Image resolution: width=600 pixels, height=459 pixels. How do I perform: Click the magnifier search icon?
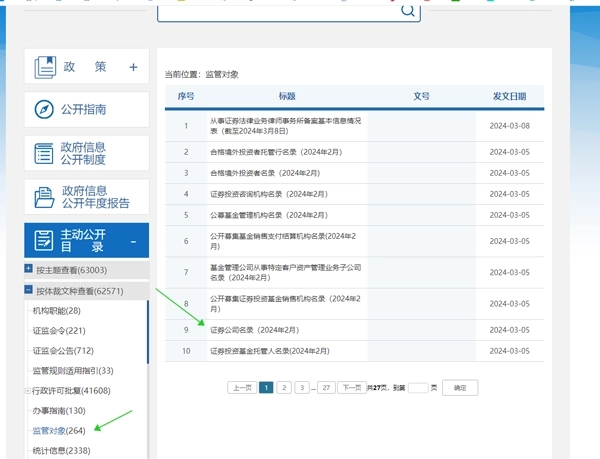(x=408, y=11)
